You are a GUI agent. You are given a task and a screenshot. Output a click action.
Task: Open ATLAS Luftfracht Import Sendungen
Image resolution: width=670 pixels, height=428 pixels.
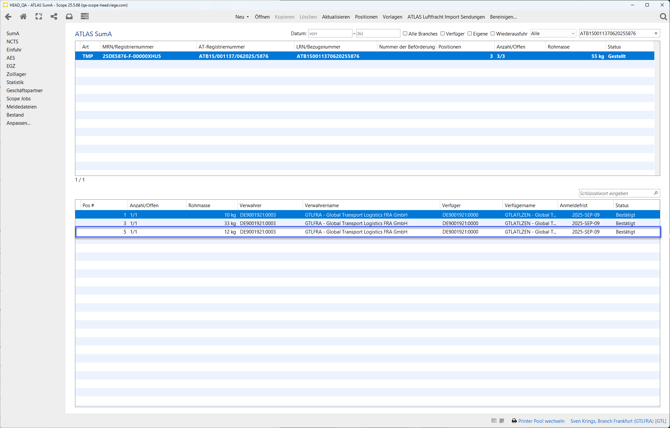tap(446, 17)
